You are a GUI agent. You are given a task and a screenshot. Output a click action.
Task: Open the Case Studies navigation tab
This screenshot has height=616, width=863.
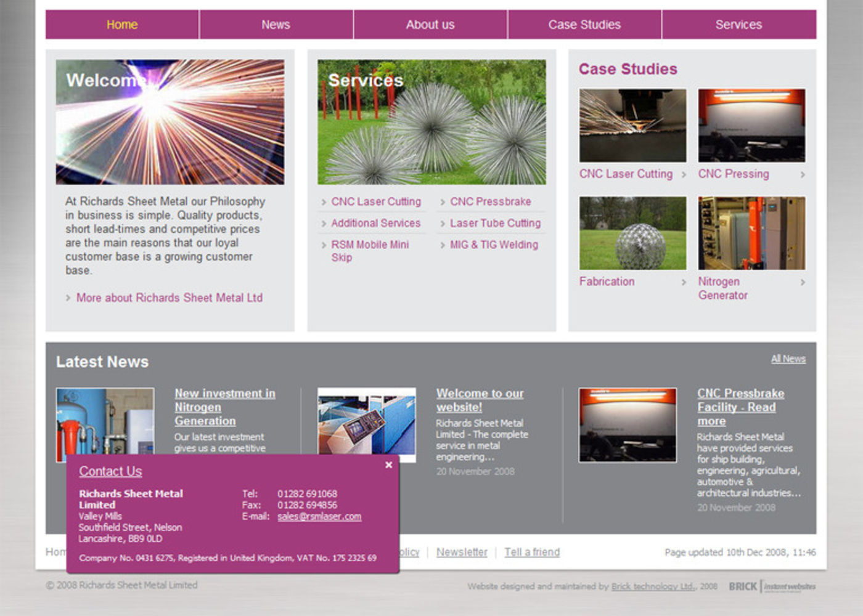click(x=584, y=25)
